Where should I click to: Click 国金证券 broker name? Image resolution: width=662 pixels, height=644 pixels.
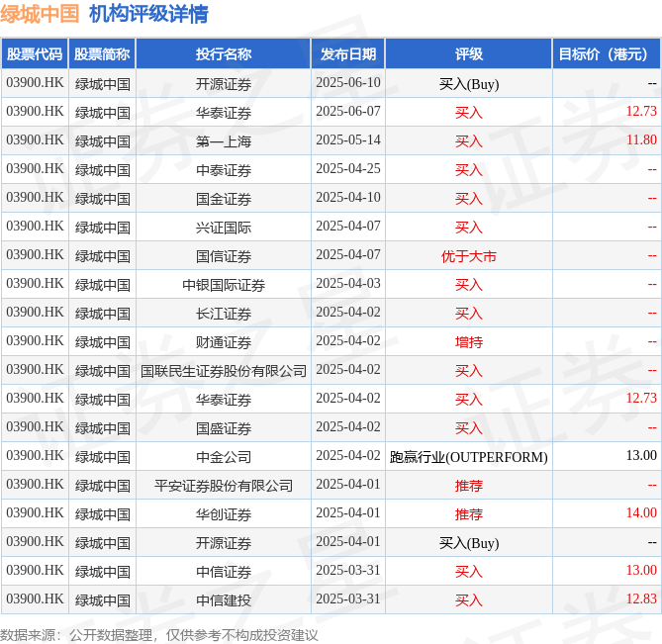(x=224, y=199)
